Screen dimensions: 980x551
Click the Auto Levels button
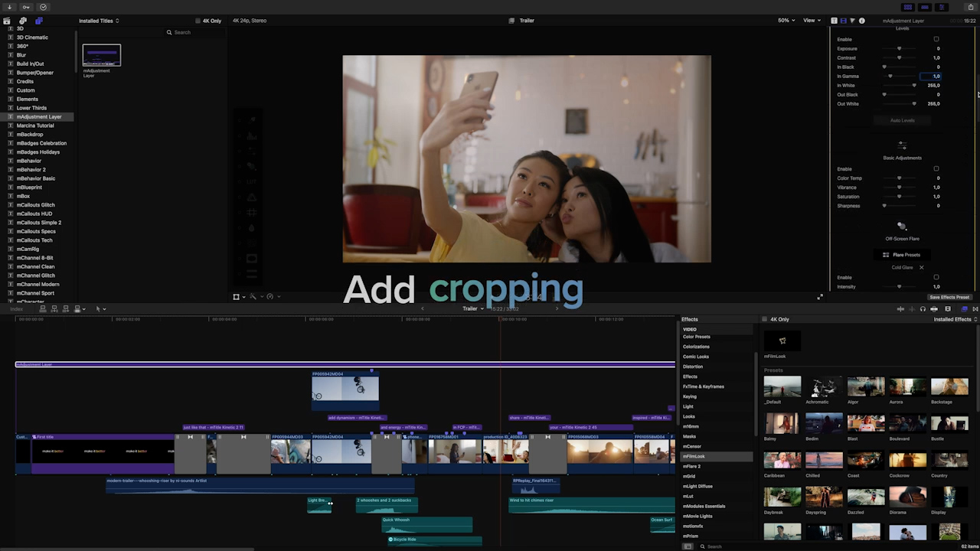coord(902,120)
